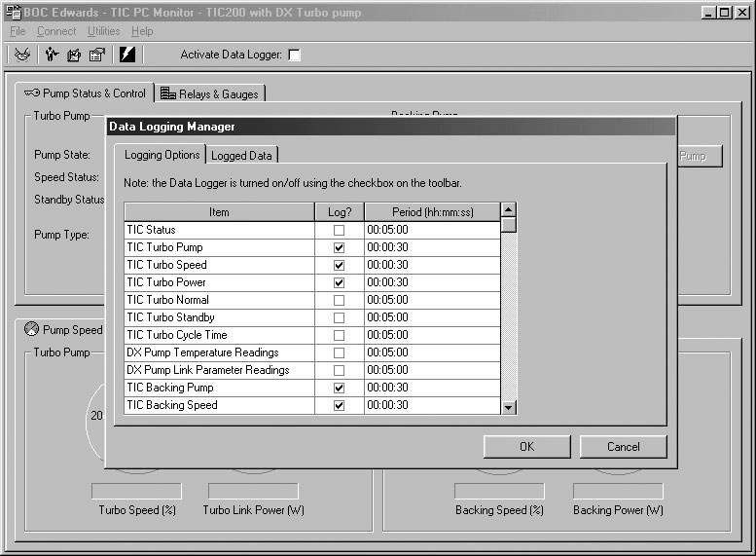The image size is (756, 556).
Task: Check the TIC Turbo Normal log box
Action: tap(339, 300)
